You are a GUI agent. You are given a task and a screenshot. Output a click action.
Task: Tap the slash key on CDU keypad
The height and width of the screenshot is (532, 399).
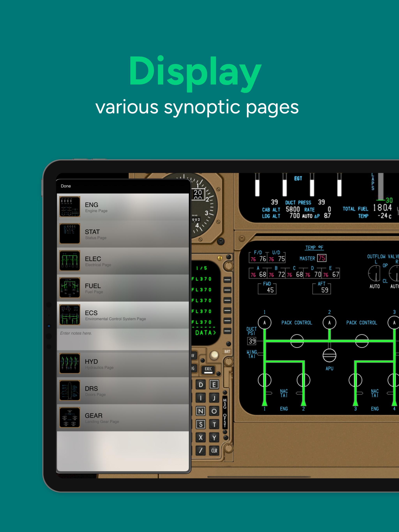tap(201, 450)
